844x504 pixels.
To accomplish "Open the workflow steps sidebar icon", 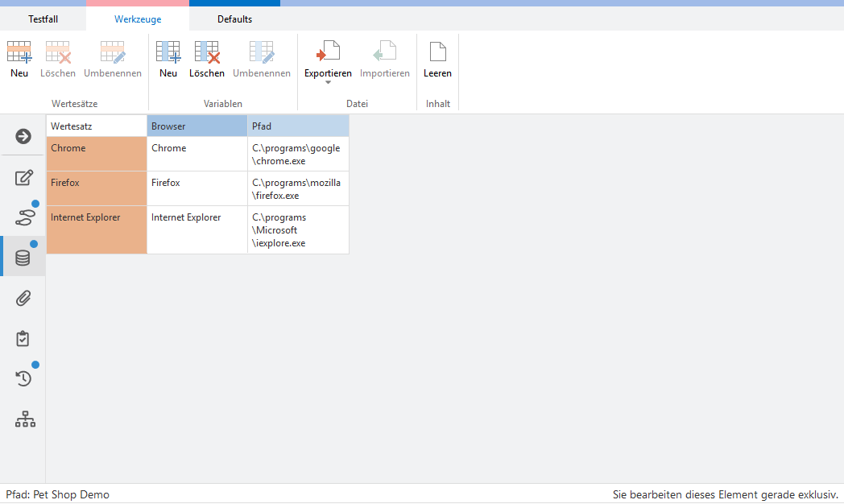I will (23, 217).
